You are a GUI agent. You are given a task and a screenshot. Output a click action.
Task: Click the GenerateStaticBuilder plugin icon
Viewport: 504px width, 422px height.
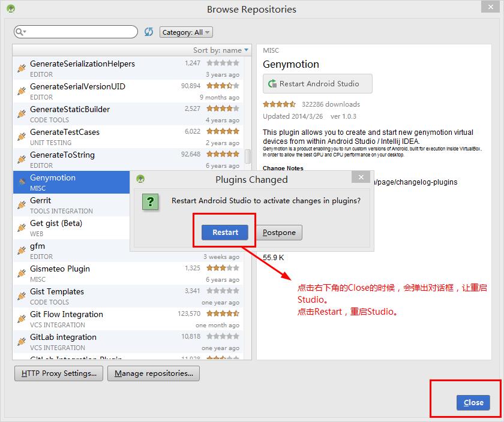click(22, 114)
